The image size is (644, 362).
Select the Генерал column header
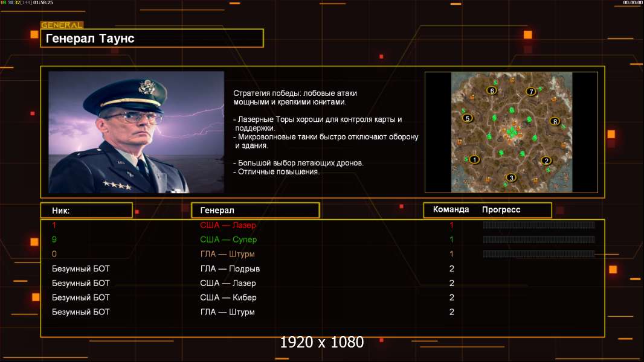[256, 211]
